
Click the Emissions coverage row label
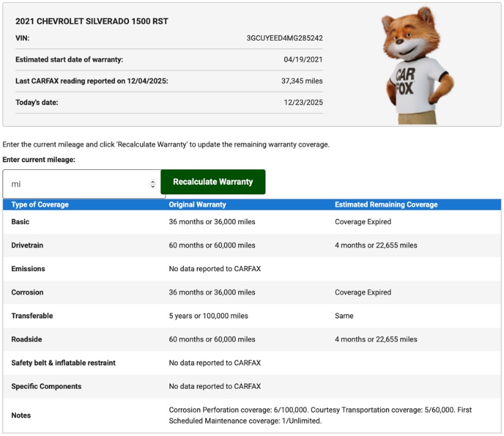tap(28, 269)
